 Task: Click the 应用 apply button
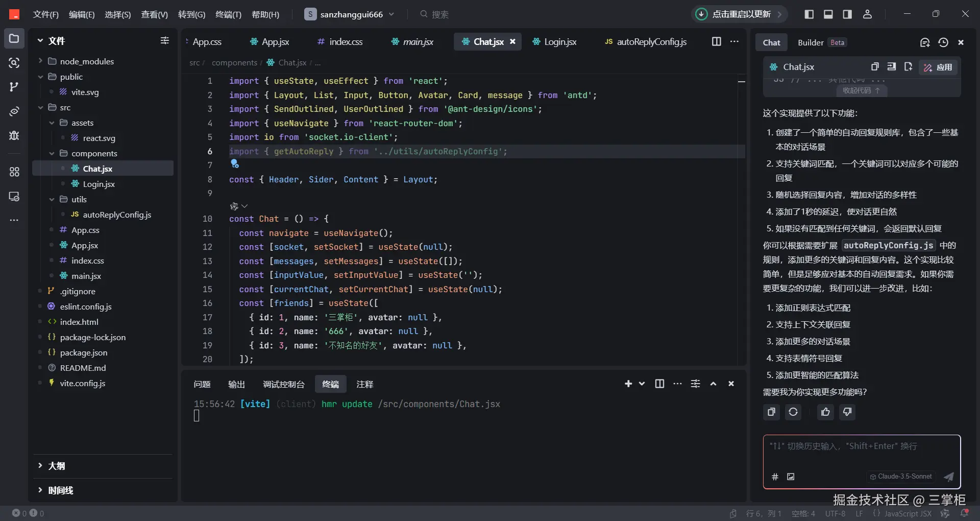pyautogui.click(x=939, y=67)
